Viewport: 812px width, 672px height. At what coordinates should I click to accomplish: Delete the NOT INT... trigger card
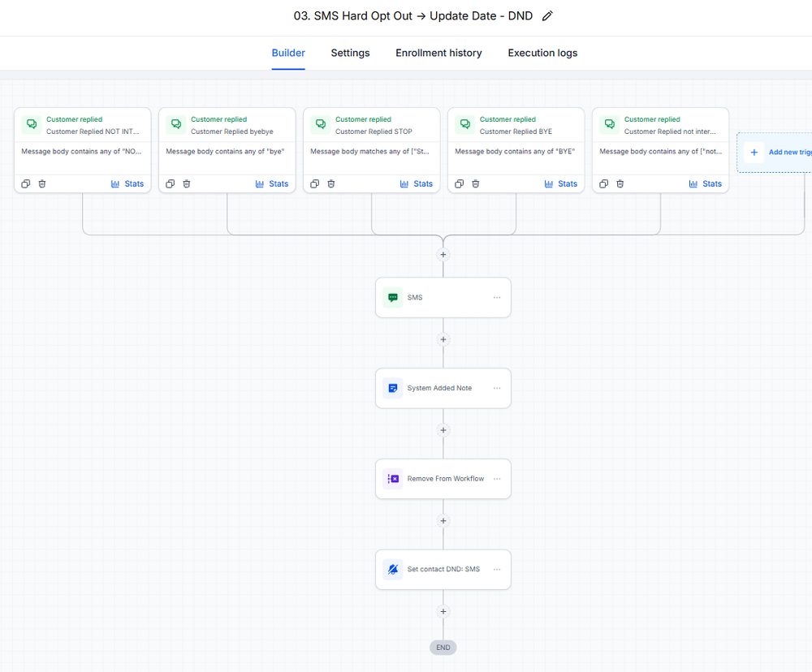pyautogui.click(x=42, y=183)
